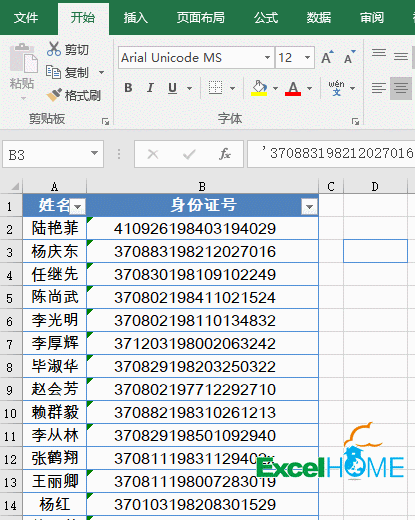This screenshot has width=415, height=520.
Task: Click the insert function fx icon
Action: coord(225,154)
